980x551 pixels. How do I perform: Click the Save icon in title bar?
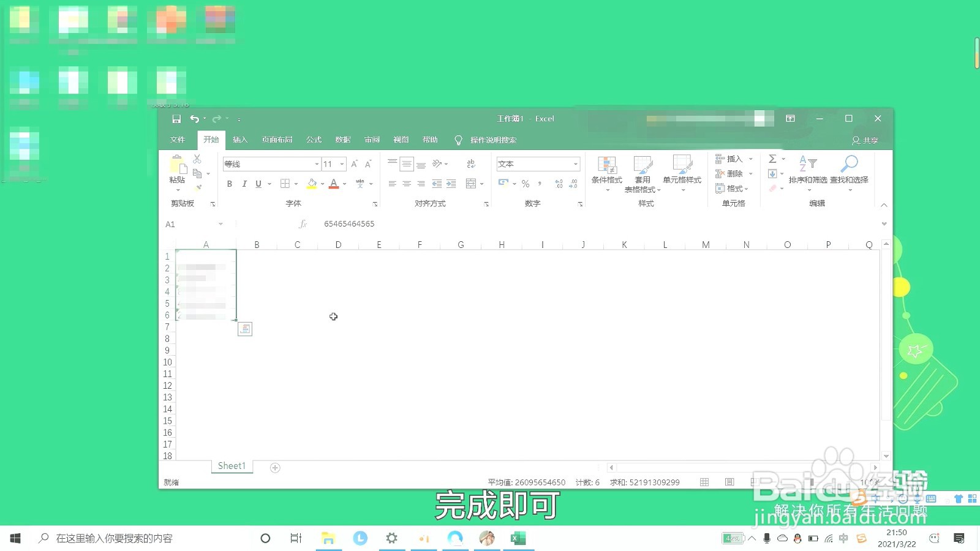(176, 119)
